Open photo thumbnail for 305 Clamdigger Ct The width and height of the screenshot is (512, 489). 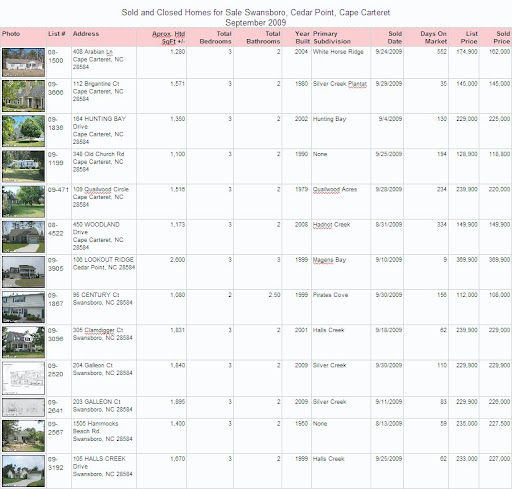pyautogui.click(x=23, y=342)
